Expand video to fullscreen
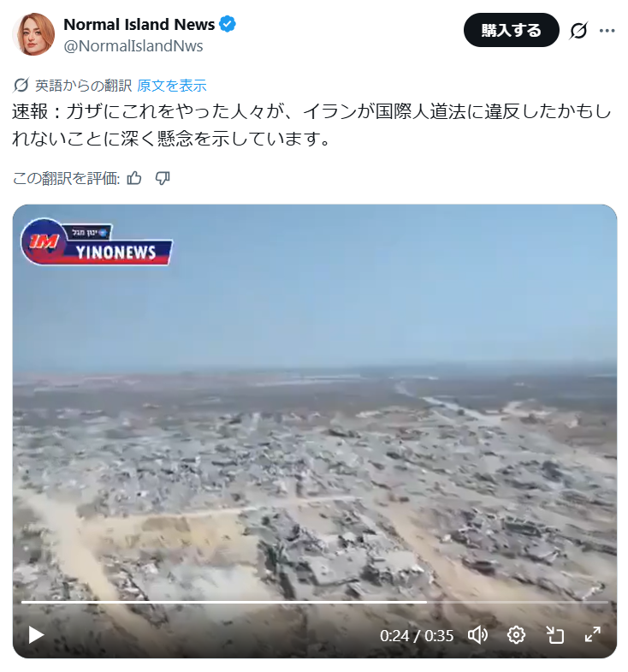The width and height of the screenshot is (628, 672). 592,634
